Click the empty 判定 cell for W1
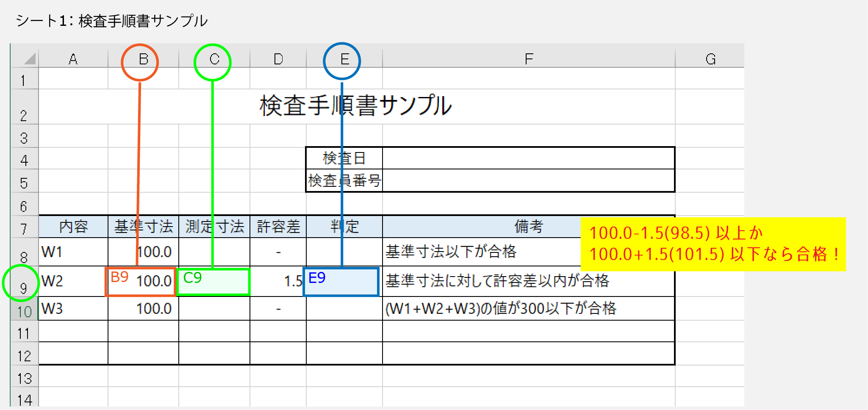Screen dimensions: 868x410 click(344, 252)
